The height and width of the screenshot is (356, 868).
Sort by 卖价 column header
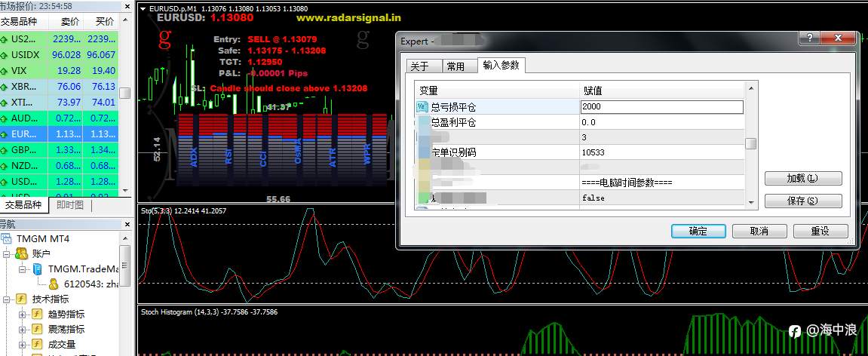66,22
